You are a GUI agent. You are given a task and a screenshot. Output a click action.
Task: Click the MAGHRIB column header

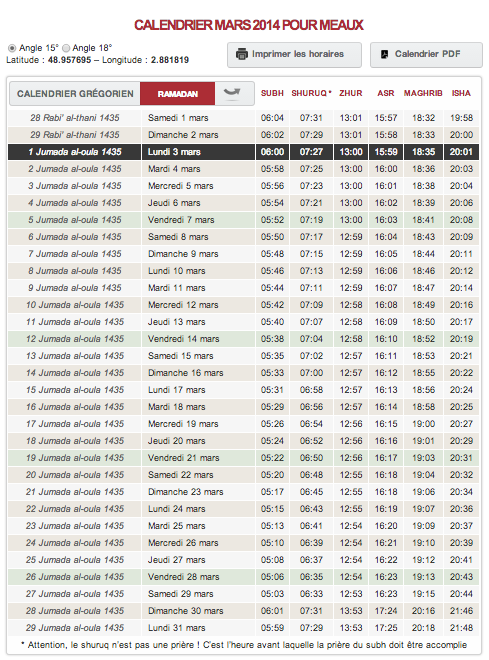(423, 93)
